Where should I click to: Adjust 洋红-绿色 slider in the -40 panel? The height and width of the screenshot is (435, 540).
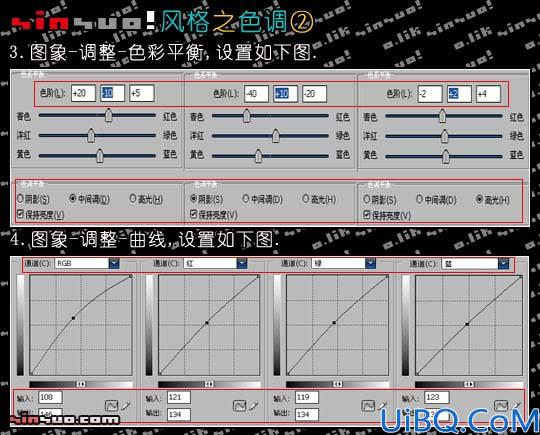tap(276, 136)
